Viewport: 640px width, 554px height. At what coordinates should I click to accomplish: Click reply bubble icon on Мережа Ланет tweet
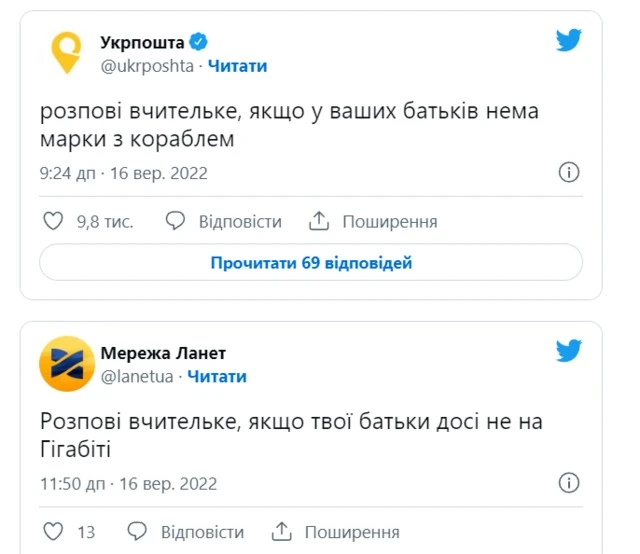tap(137, 532)
